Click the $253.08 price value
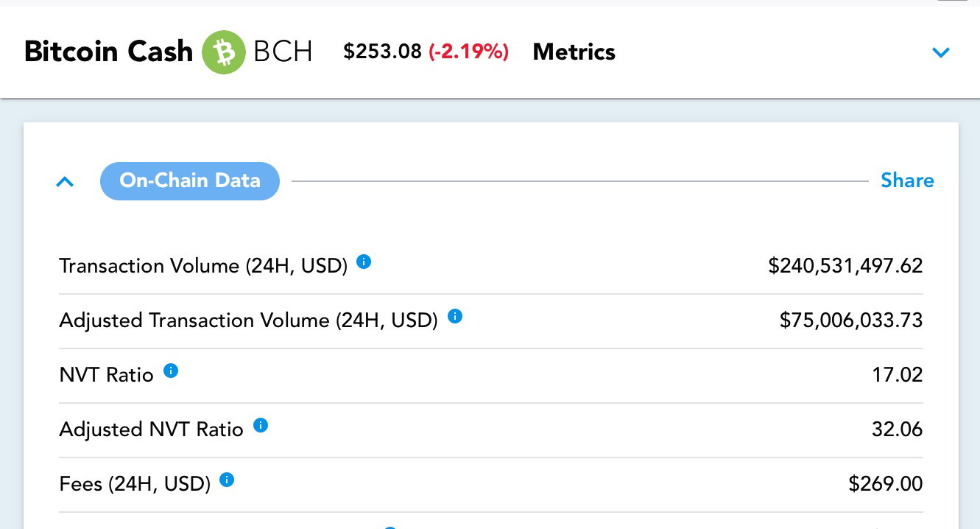The width and height of the screenshot is (980, 529). tap(383, 52)
